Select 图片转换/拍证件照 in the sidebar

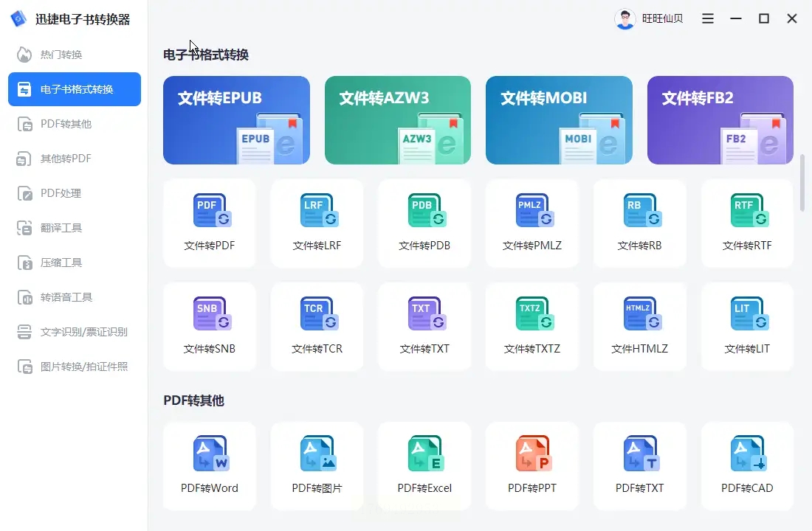(x=75, y=367)
